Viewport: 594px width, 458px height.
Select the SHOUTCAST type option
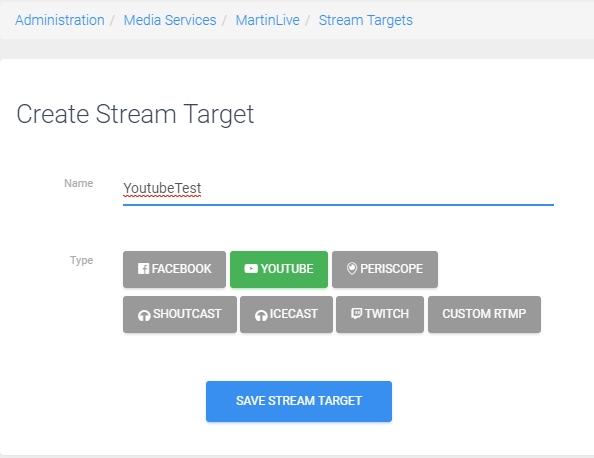pyautogui.click(x=180, y=314)
